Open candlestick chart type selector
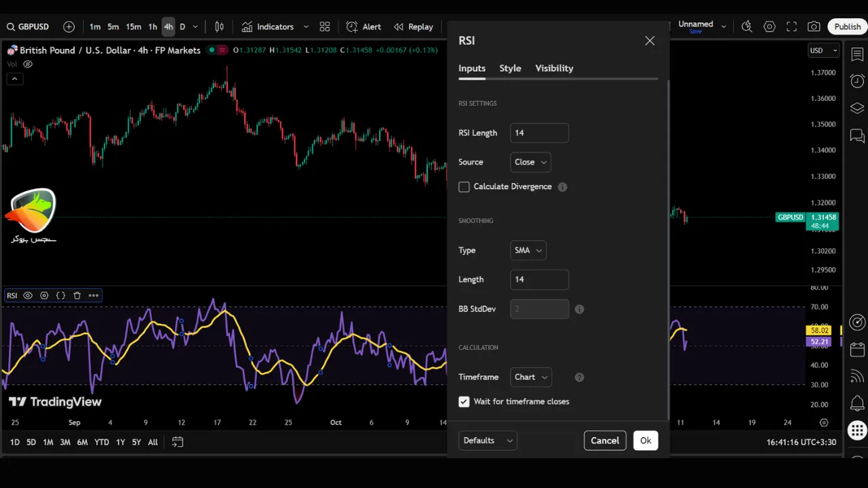The height and width of the screenshot is (488, 868). pyautogui.click(x=219, y=27)
